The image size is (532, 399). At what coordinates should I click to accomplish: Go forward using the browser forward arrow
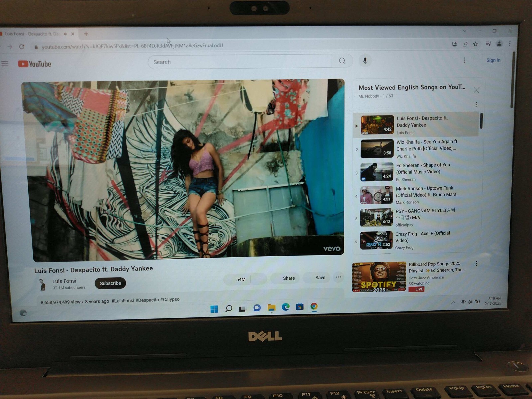point(10,47)
